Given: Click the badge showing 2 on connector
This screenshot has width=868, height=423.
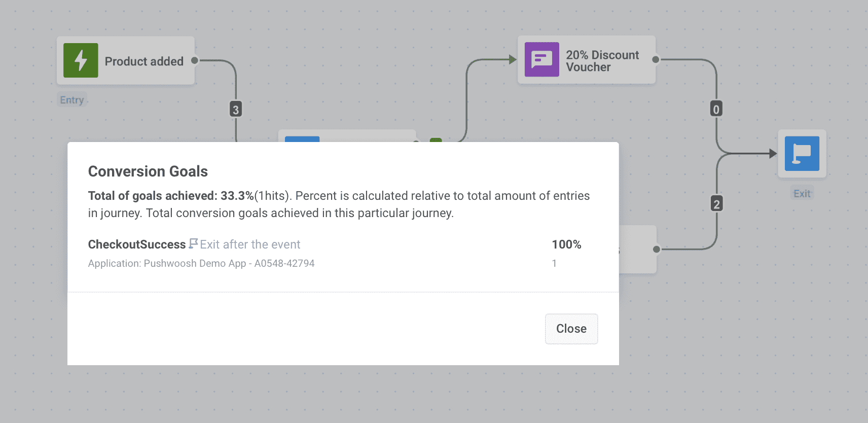Looking at the screenshot, I should point(716,204).
